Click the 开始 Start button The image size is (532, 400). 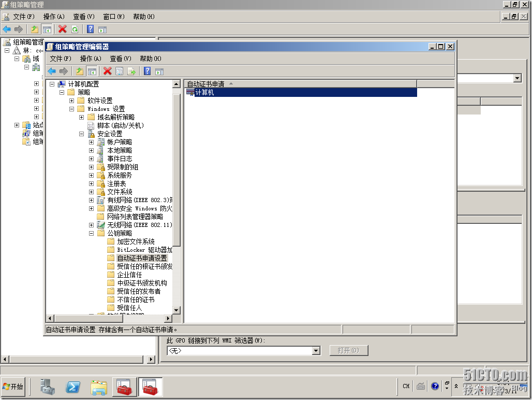[13, 387]
